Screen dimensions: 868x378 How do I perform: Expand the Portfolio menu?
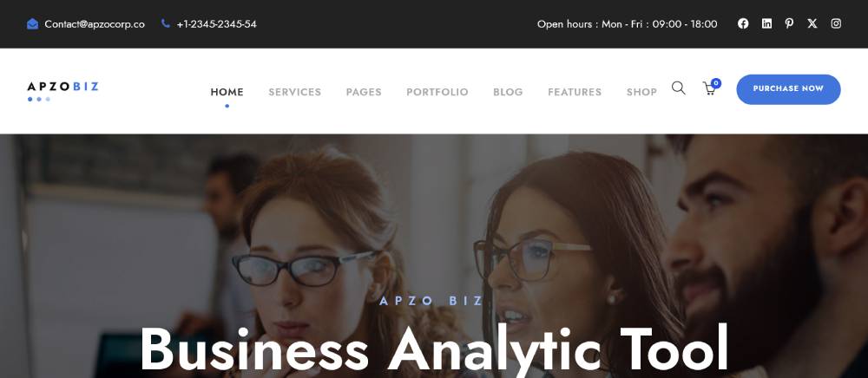437,92
